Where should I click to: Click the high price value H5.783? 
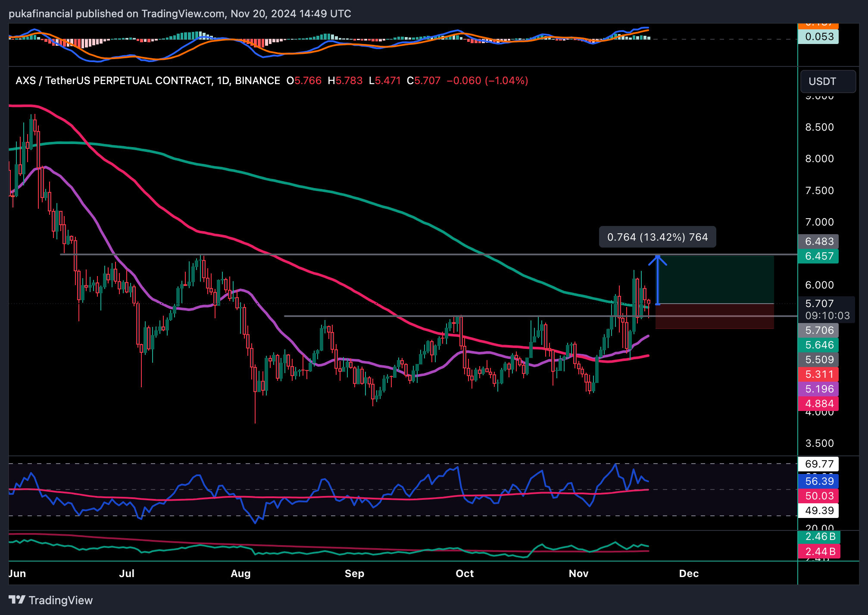(x=345, y=81)
